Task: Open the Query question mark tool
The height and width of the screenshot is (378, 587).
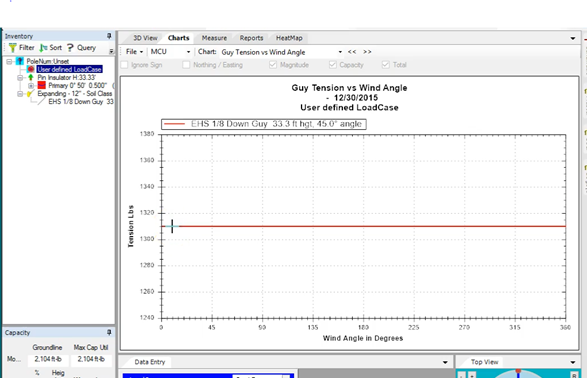Action: [70, 48]
